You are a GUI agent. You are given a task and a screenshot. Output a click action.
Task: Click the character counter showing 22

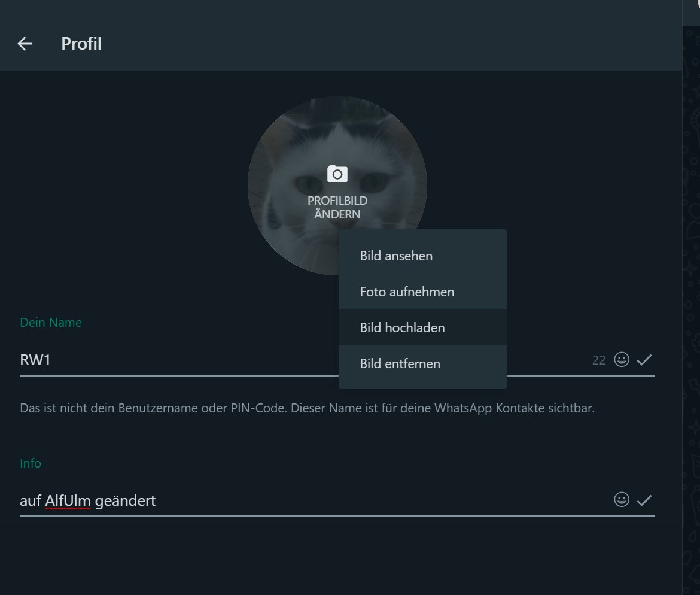tap(599, 360)
